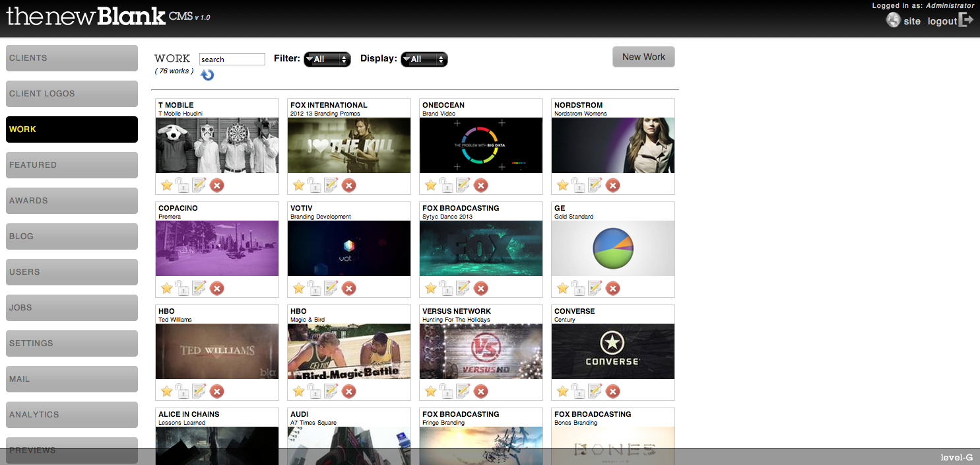Click the site link
The width and height of the screenshot is (980, 465).
coord(912,21)
